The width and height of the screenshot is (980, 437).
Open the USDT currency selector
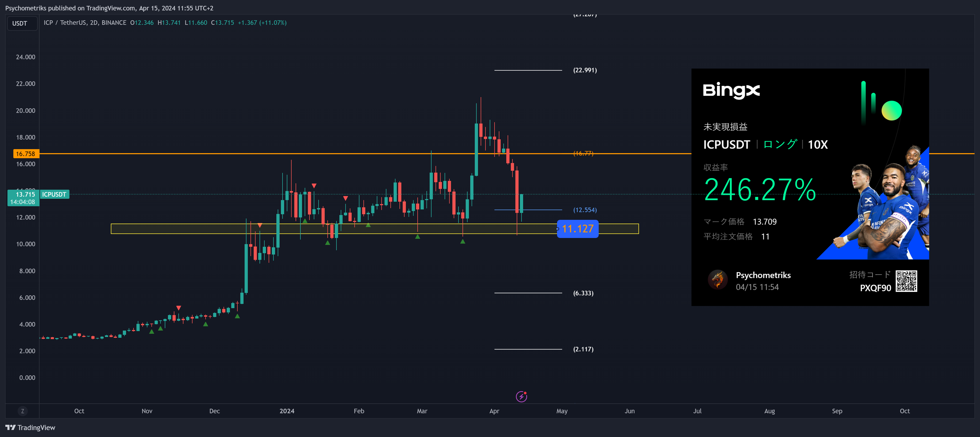(x=22, y=23)
